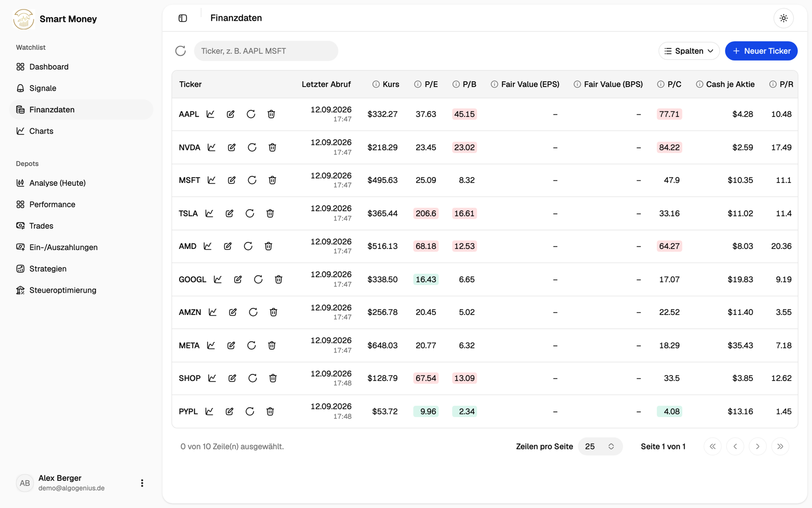The width and height of the screenshot is (812, 508).
Task: Delete the AMZN ticker
Action: point(274,312)
